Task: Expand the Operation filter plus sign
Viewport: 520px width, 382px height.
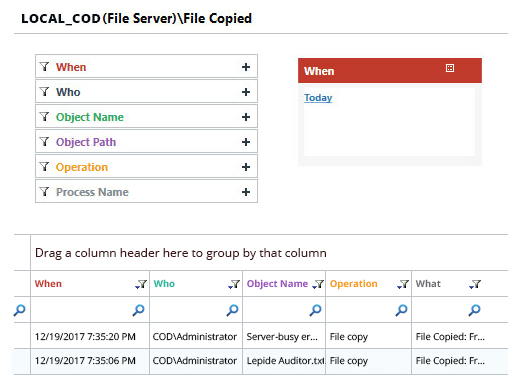Action: coord(246,167)
